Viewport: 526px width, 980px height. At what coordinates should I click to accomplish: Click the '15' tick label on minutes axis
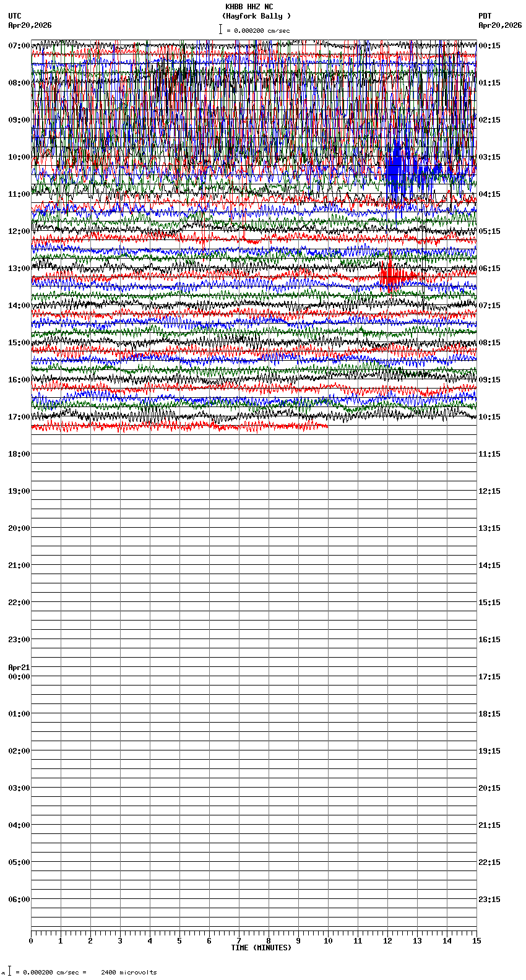click(x=476, y=941)
